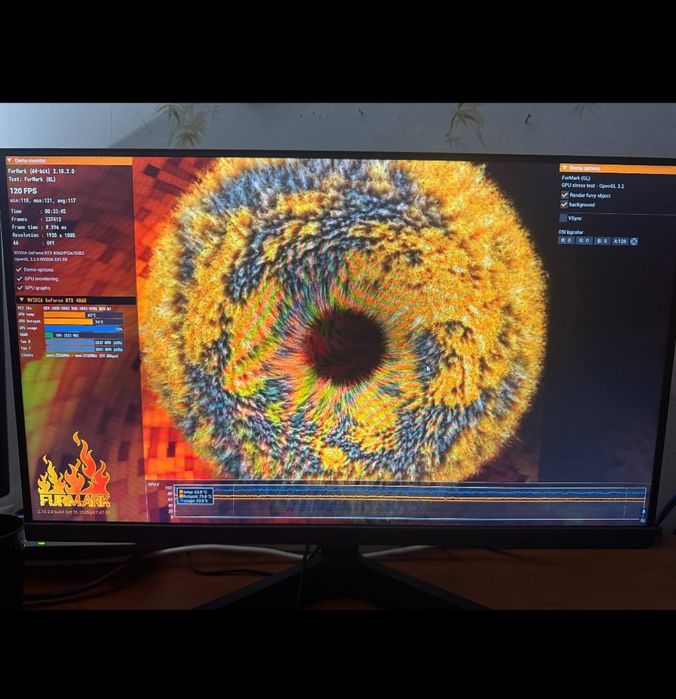Disable the background checkbox
The image size is (676, 699).
[x=565, y=205]
